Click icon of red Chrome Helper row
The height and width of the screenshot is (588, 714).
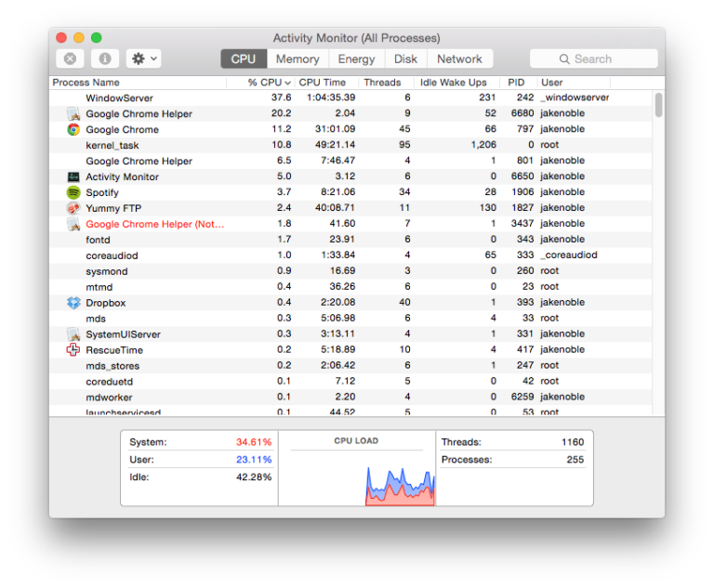tap(73, 224)
